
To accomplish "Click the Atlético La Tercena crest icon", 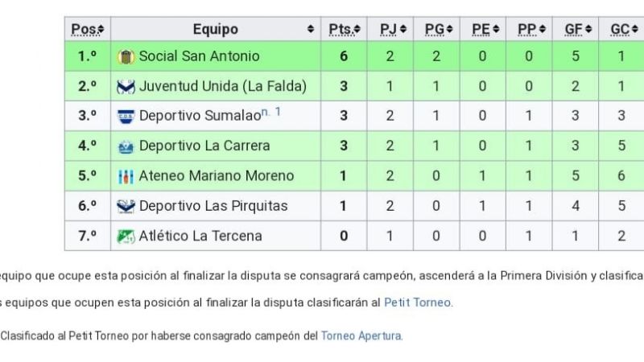I will tap(125, 237).
